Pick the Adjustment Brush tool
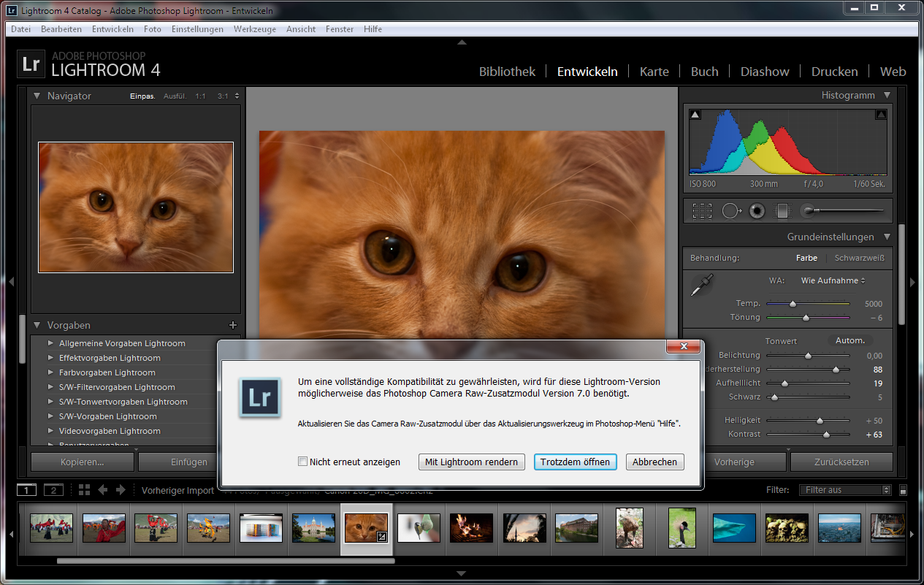The width and height of the screenshot is (924, 585). (x=808, y=211)
